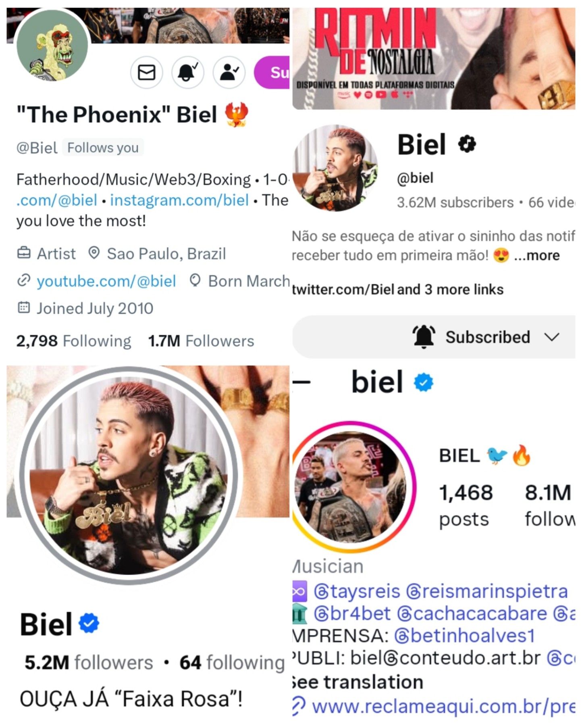Image resolution: width=582 pixels, height=728 pixels.
Task: Toggle the notification bell on Twitter profile
Action: pyautogui.click(x=187, y=73)
